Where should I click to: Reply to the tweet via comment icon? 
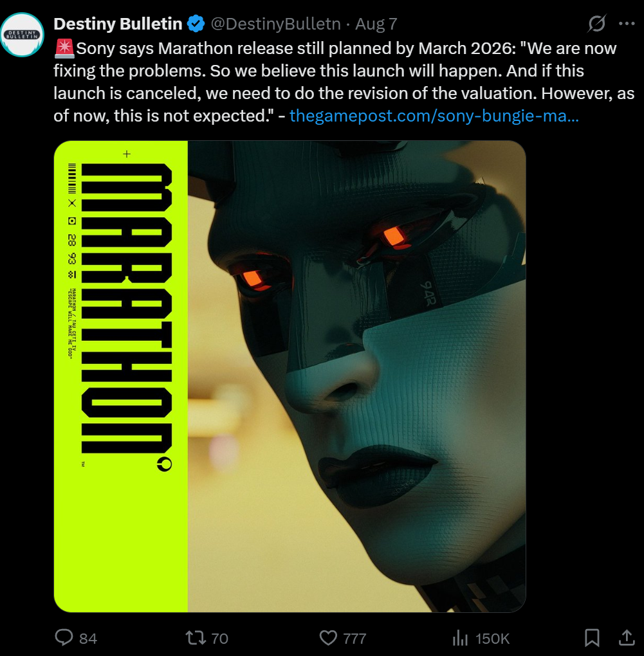coord(64,637)
